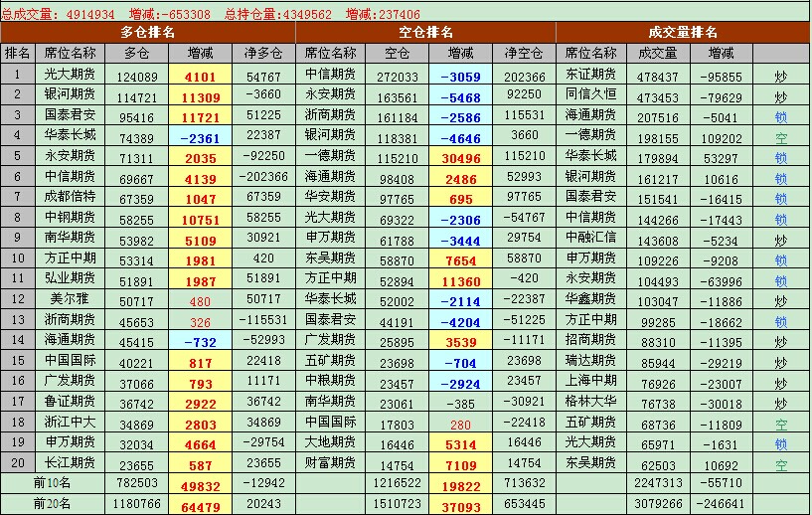Click 光大期货 in rank 1 long row
The width and height of the screenshot is (812, 515).
(70, 75)
